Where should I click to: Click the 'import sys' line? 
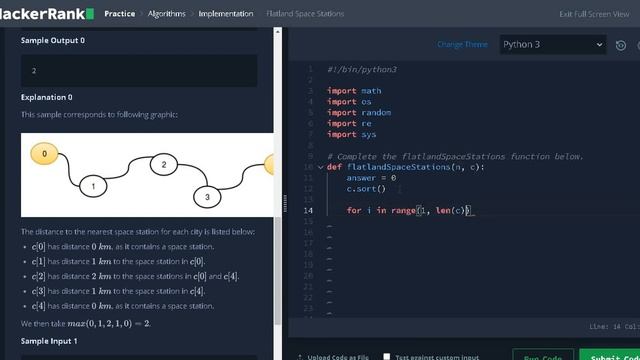coord(351,135)
